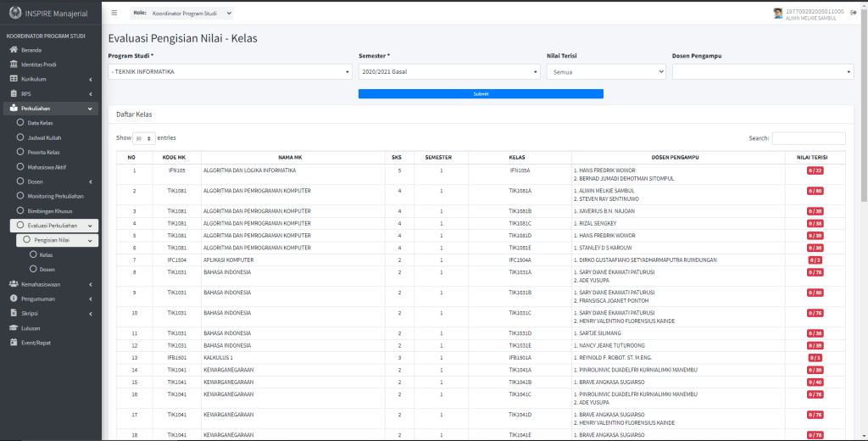Click the Event/Rapat calendar icon

[x=14, y=343]
